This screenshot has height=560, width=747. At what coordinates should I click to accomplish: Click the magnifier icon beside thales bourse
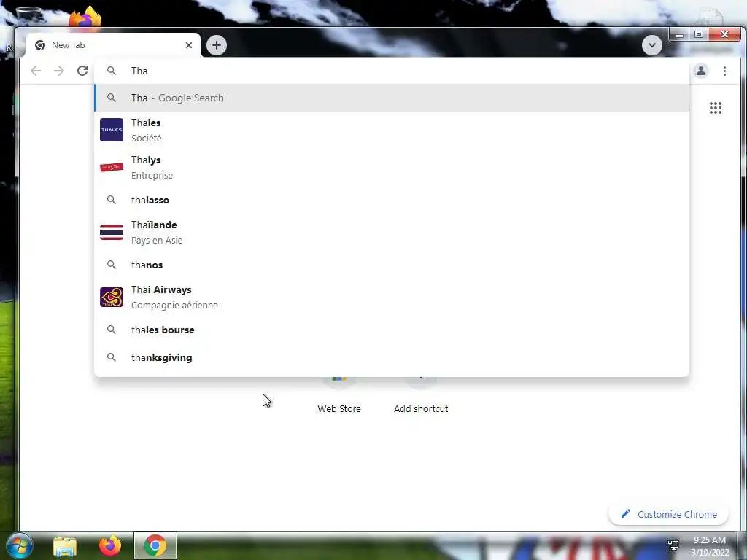tap(111, 330)
